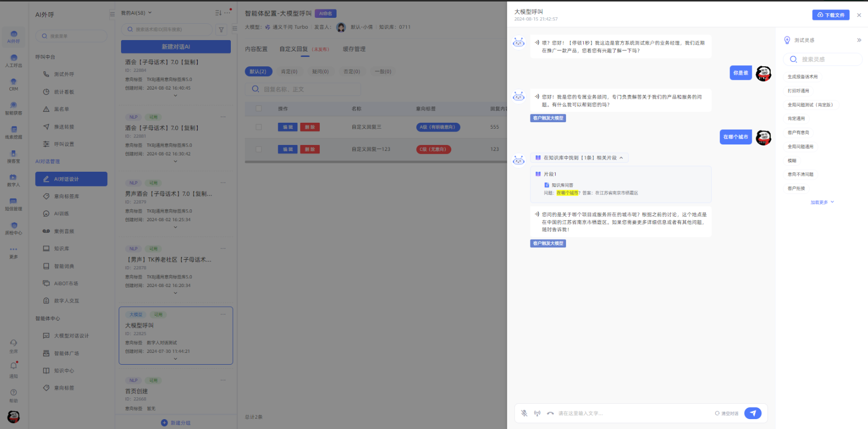The image size is (868, 429).
Task: Open 数字人 in left sidebar
Action: [13, 180]
